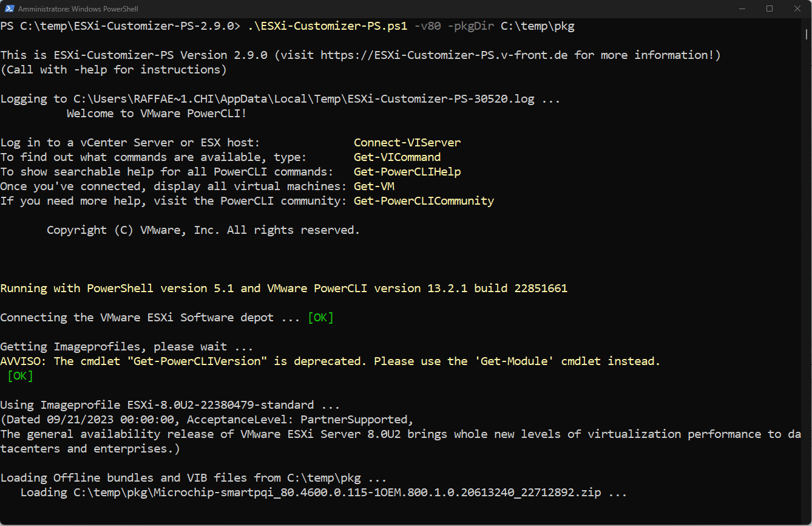The width and height of the screenshot is (812, 526).
Task: Click the '-v80' parameter text
Action: tap(427, 26)
